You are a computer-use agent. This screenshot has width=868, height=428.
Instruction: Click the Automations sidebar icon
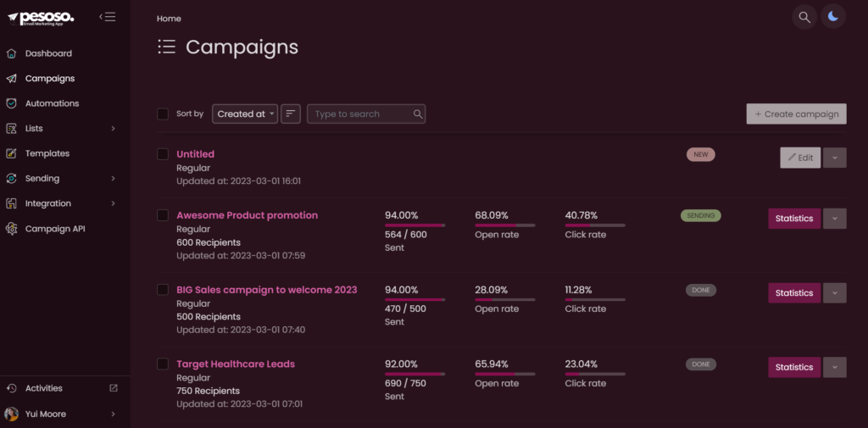click(11, 103)
